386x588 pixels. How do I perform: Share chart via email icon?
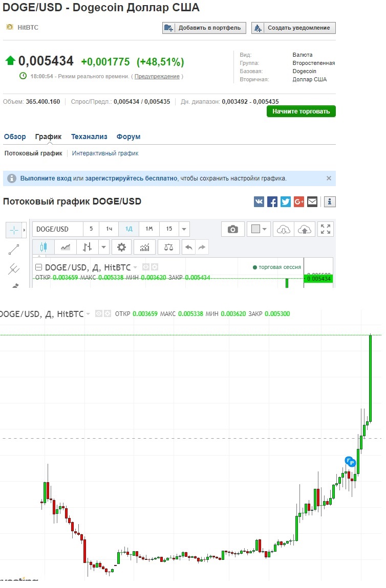tap(312, 202)
